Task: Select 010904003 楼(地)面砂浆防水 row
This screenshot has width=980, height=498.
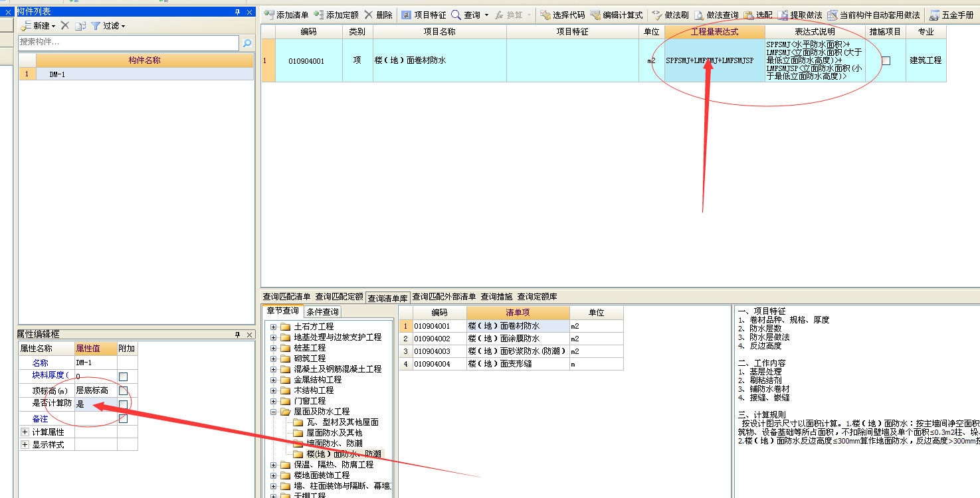Action: (x=511, y=351)
